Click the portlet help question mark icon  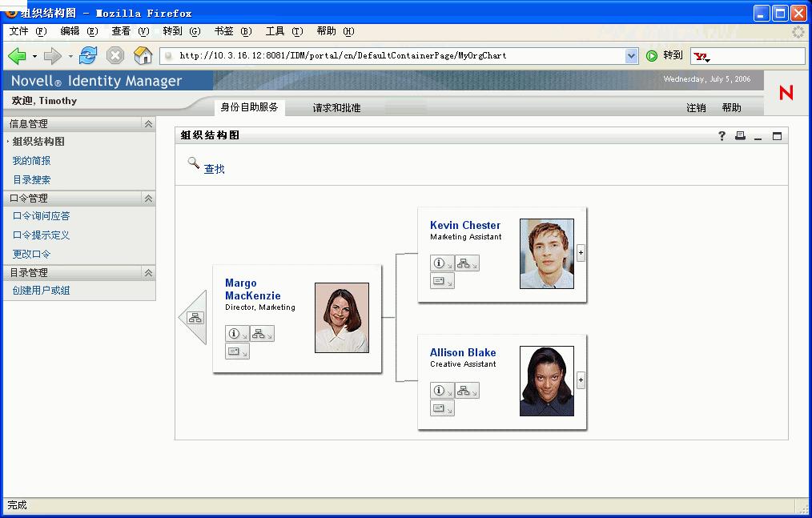[722, 136]
